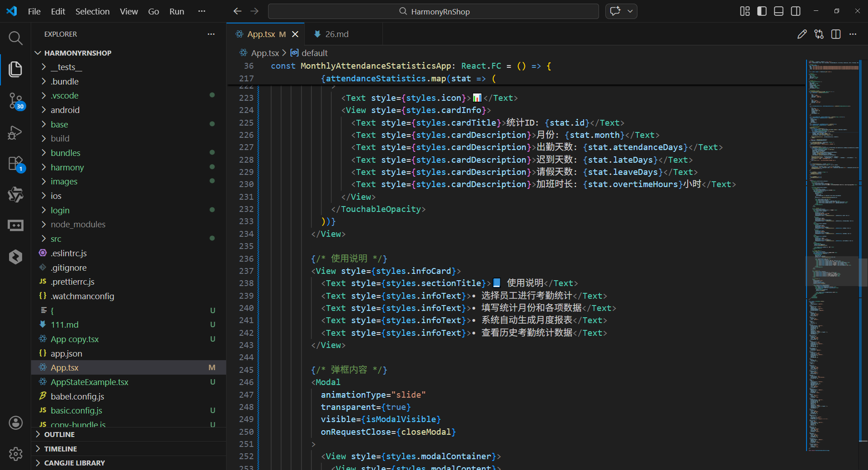Open the Explorer view icon
This screenshot has height=470, width=868.
click(x=15, y=69)
